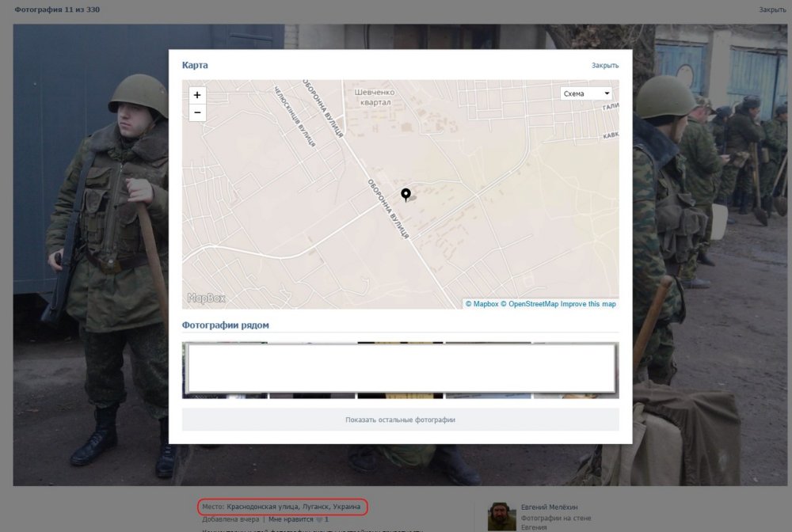Image resolution: width=792 pixels, height=532 pixels.
Task: Click the Краснодонская улица, Луганск location link
Action: pyautogui.click(x=293, y=506)
